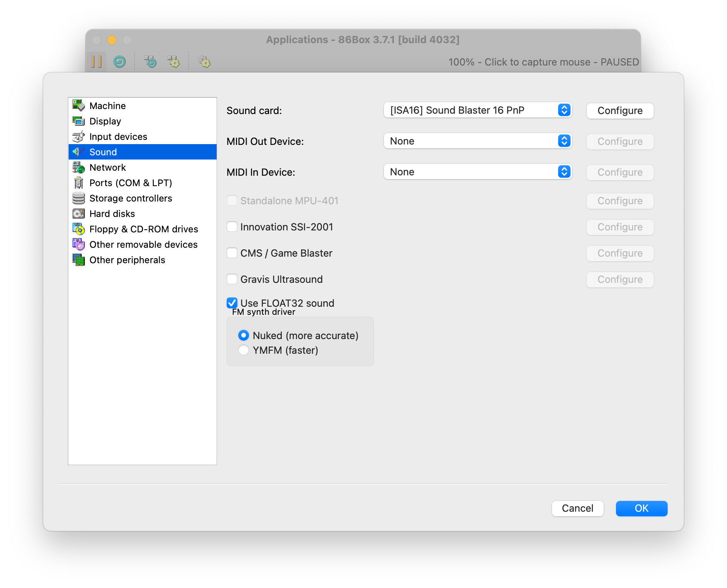
Task: Click the Ctrl+Alt+Del toolbar icon
Action: (x=150, y=62)
